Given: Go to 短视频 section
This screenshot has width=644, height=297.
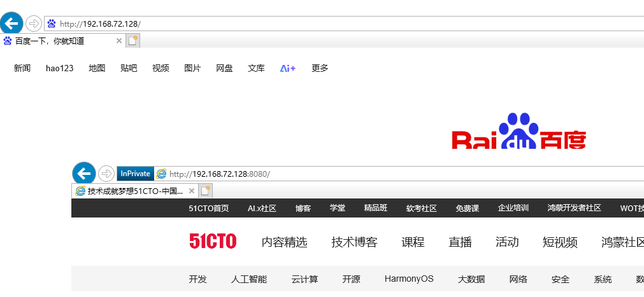Looking at the screenshot, I should (x=560, y=242).
